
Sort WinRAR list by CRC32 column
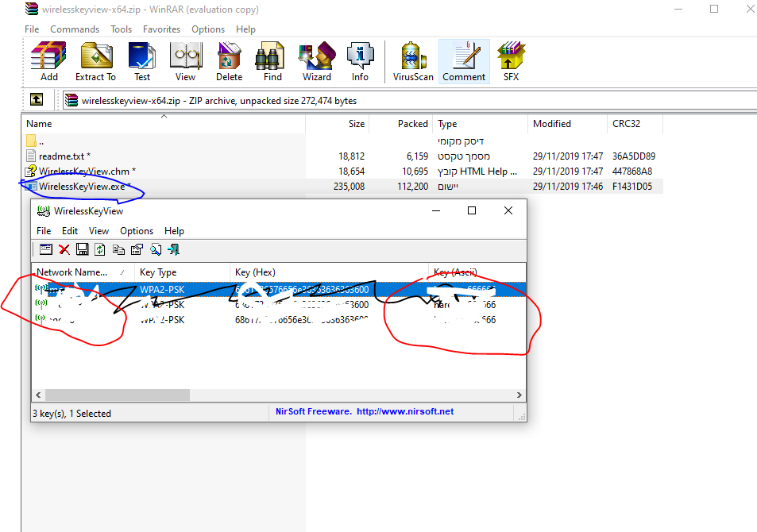pyautogui.click(x=635, y=124)
